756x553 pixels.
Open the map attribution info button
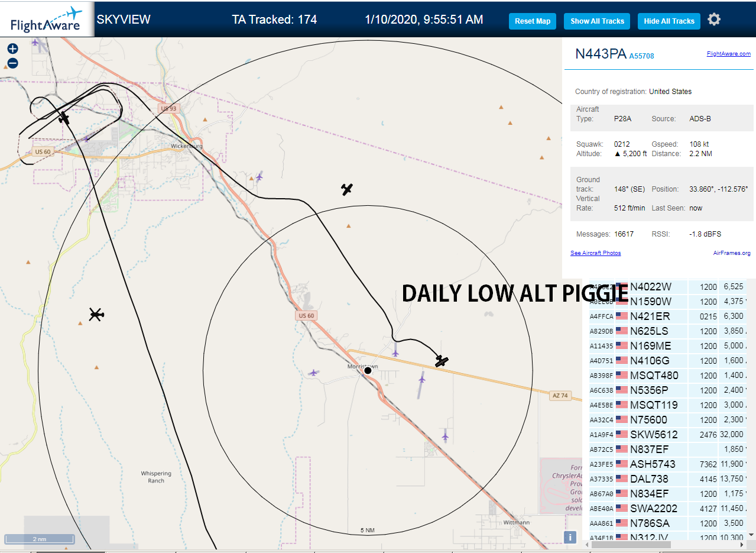click(x=570, y=537)
